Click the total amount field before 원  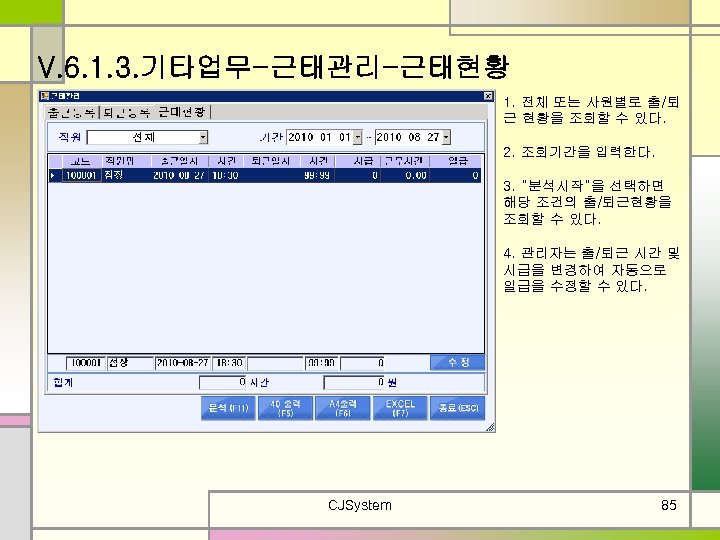click(x=354, y=382)
